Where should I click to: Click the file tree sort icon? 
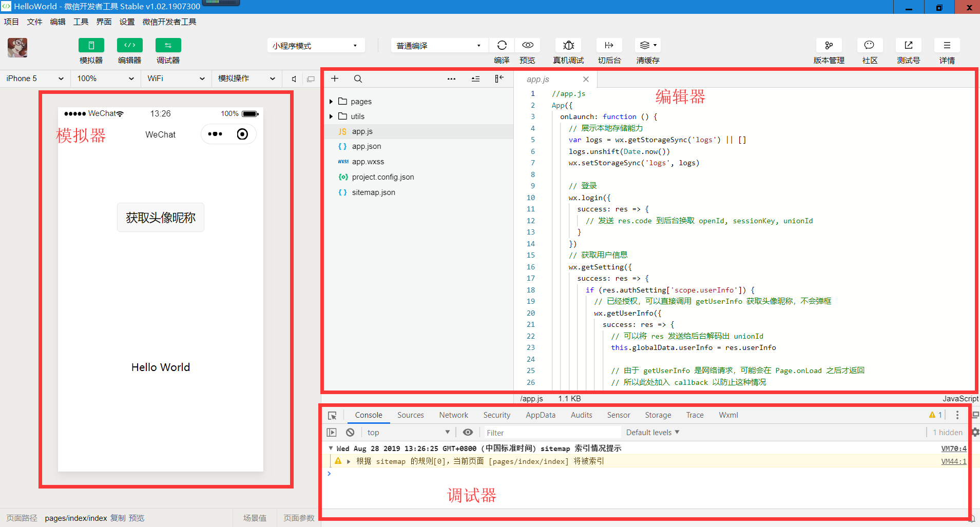coord(475,79)
